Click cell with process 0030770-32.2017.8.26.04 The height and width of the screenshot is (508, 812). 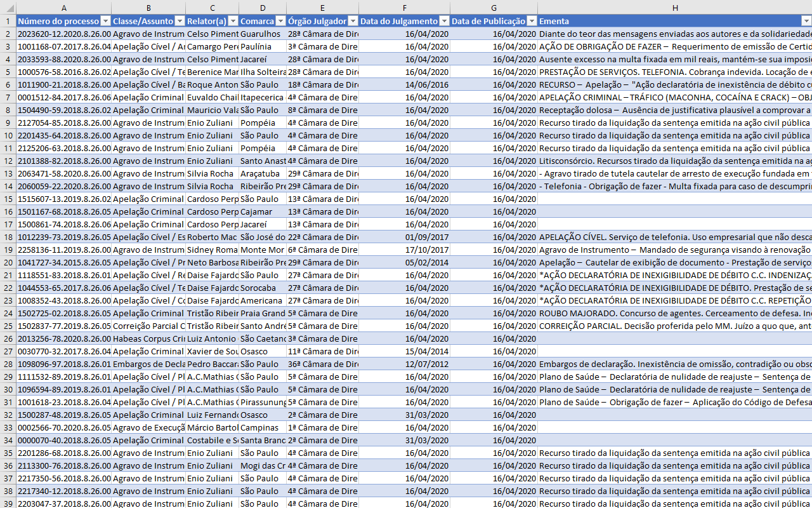coord(64,351)
